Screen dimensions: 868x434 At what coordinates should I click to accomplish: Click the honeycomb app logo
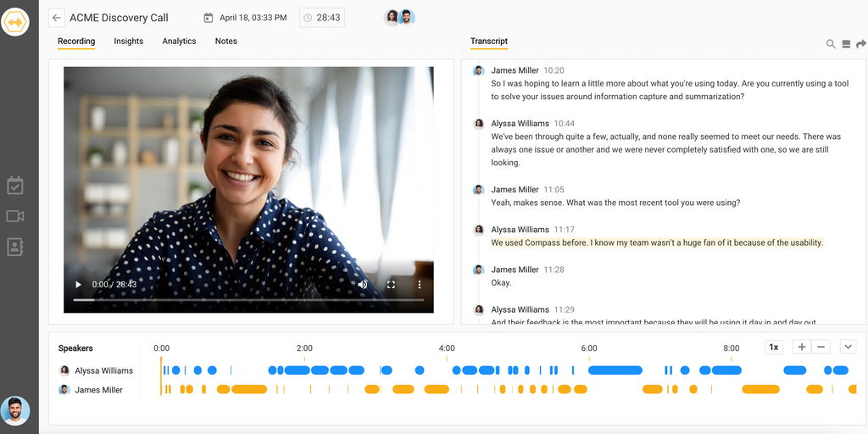tap(15, 21)
